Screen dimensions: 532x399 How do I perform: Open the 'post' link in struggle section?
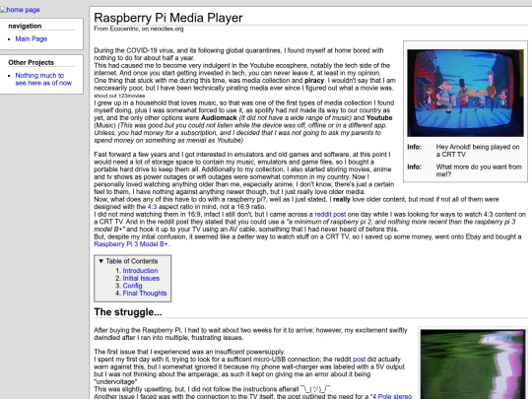[x=359, y=359]
